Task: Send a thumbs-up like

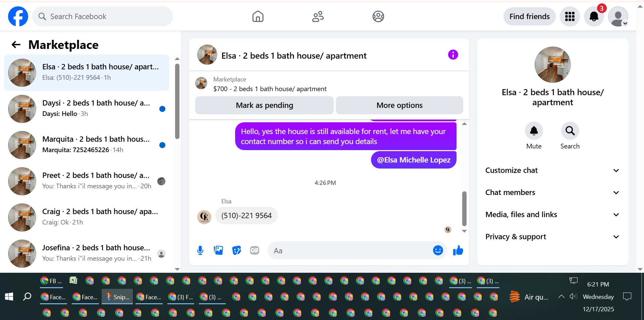Action: pos(458,250)
